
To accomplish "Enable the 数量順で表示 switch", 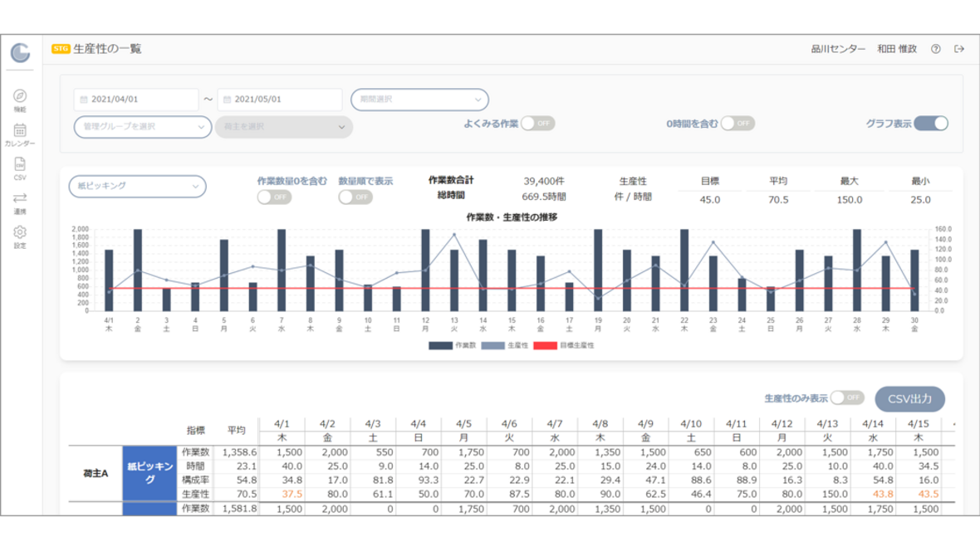I will (355, 197).
